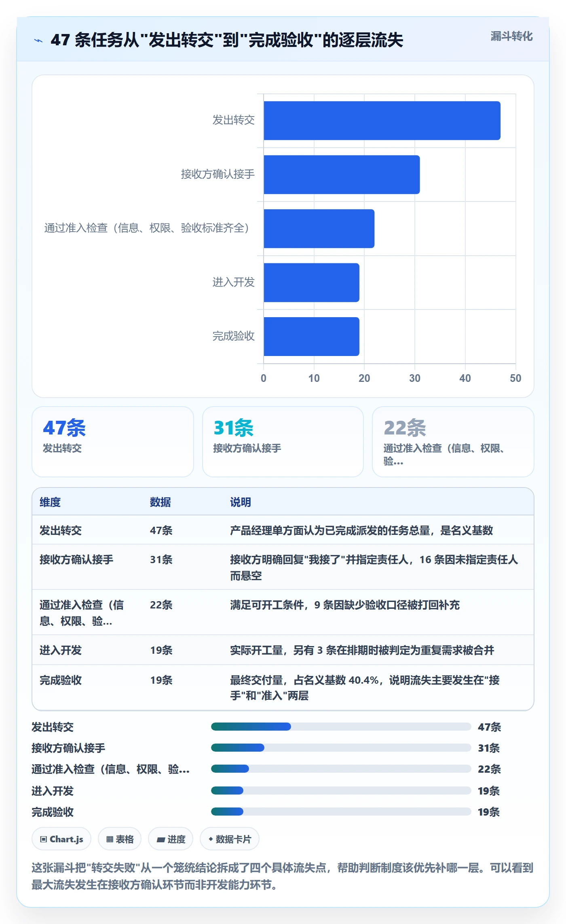
Task: Click the 进入开发 bar in the chart
Action: click(311, 283)
